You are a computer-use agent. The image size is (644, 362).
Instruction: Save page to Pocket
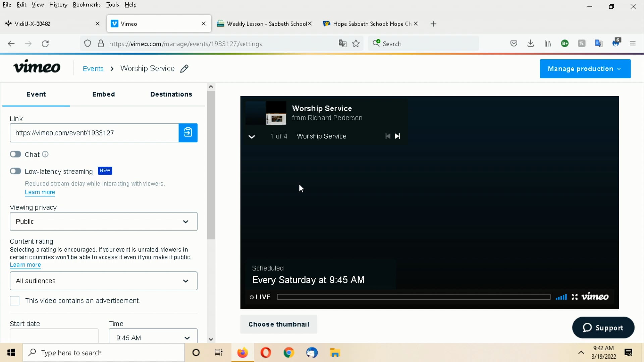[514, 44]
